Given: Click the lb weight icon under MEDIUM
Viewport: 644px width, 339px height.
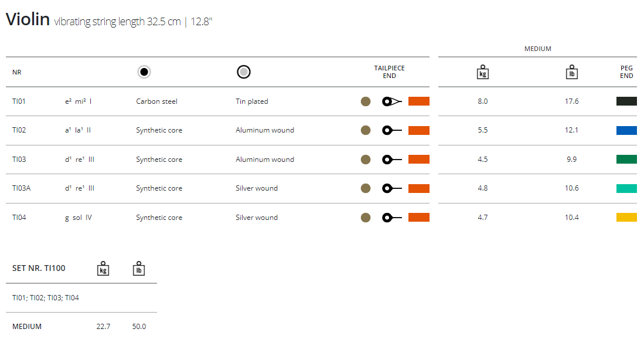Looking at the screenshot, I should point(572,72).
